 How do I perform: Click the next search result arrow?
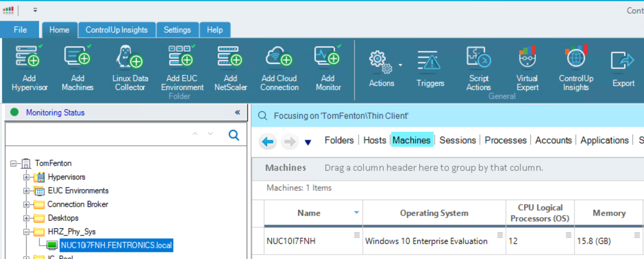coord(210,134)
